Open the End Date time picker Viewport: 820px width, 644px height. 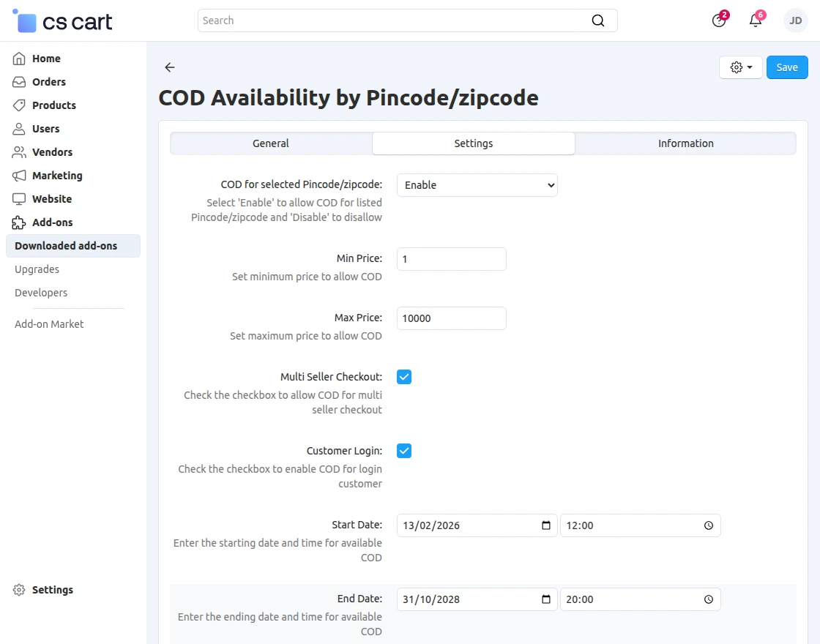coord(708,599)
